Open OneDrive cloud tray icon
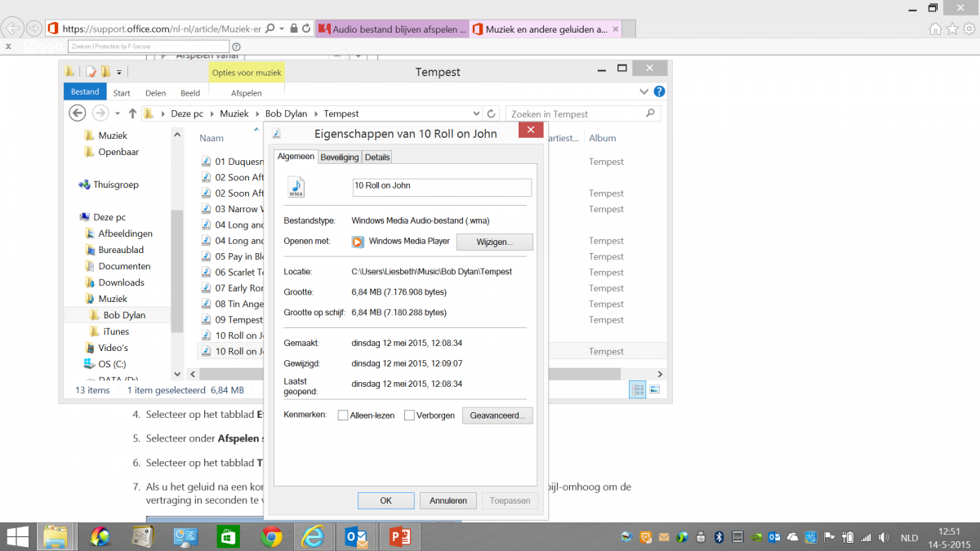 [792, 537]
